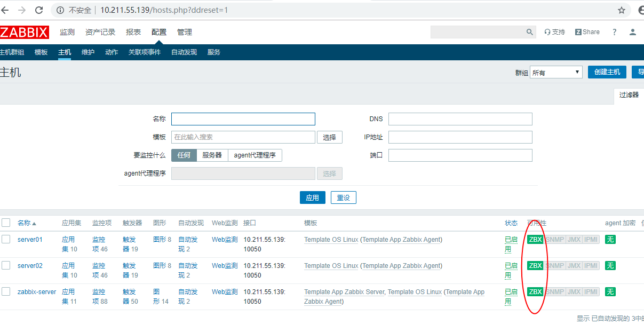Bookmark this page with star icon
644x324 pixels.
(x=621, y=10)
